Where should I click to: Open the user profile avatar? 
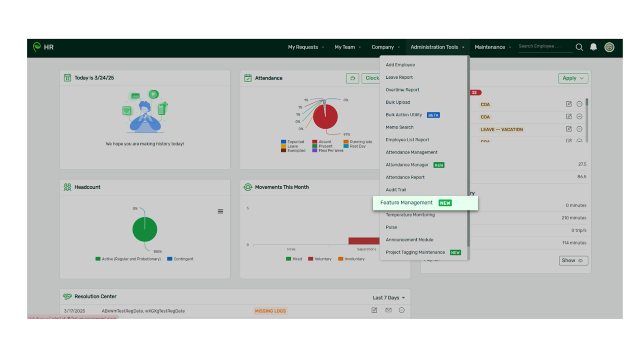point(609,47)
